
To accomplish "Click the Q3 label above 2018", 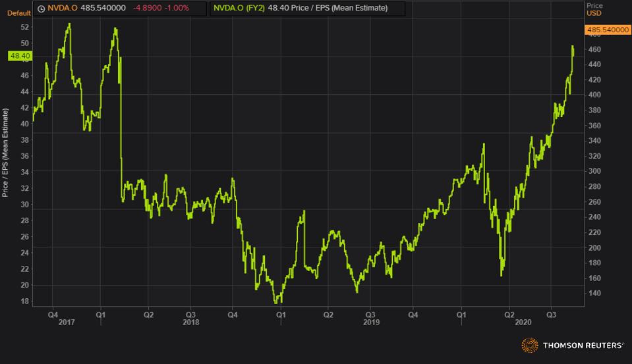I will click(x=190, y=315).
